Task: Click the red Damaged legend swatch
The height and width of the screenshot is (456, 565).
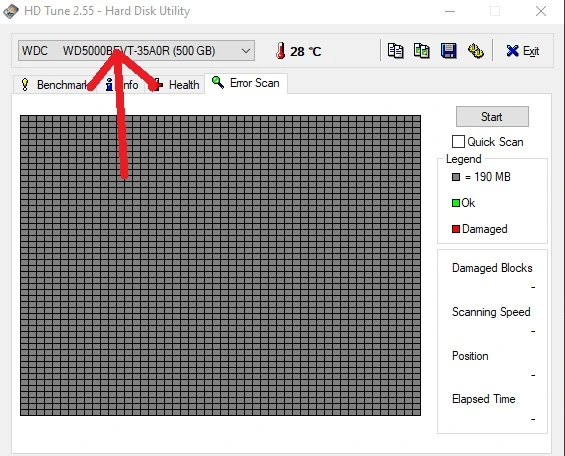Action: (x=456, y=229)
